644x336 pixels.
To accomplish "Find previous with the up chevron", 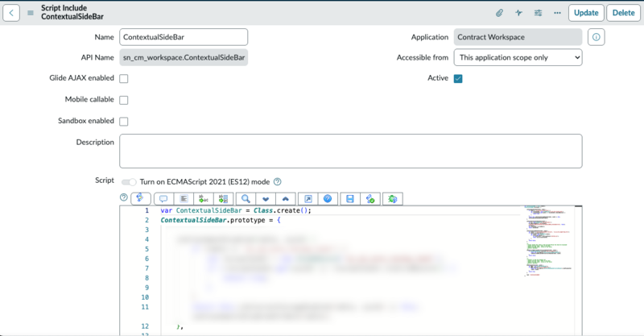I will pyautogui.click(x=286, y=199).
